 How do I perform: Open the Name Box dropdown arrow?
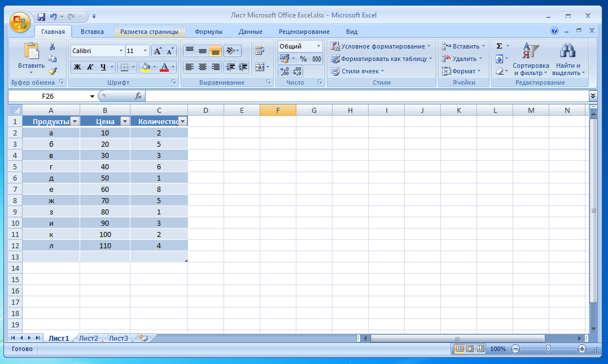92,96
